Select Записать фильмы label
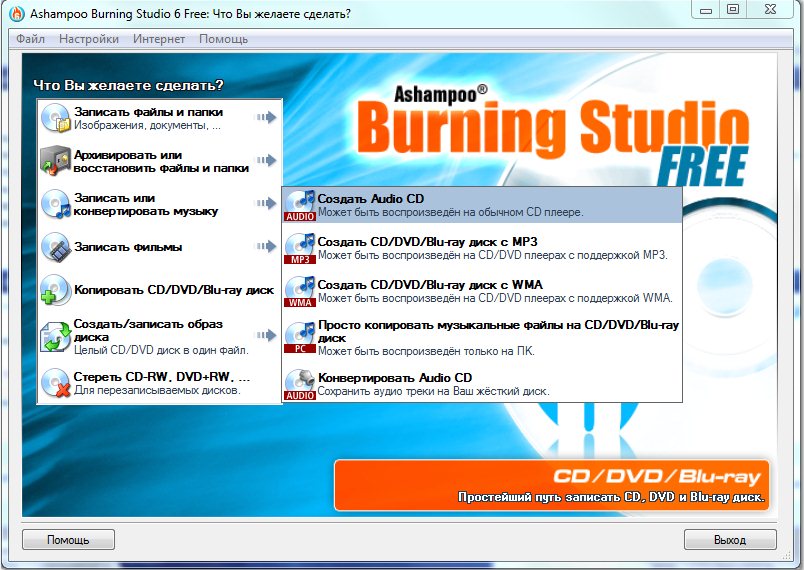Viewport: 804px width, 570px height. 128,247
